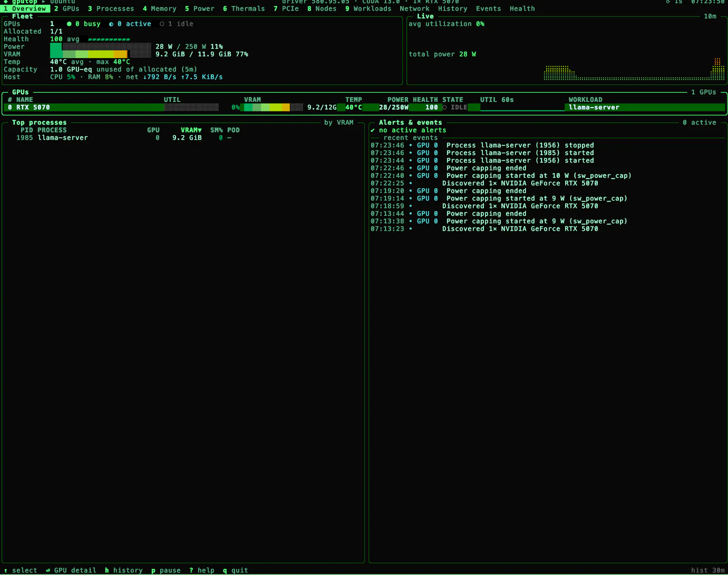Click the Health sparkline bar in Fleet
Screen dimensions: 728x575
(109, 39)
